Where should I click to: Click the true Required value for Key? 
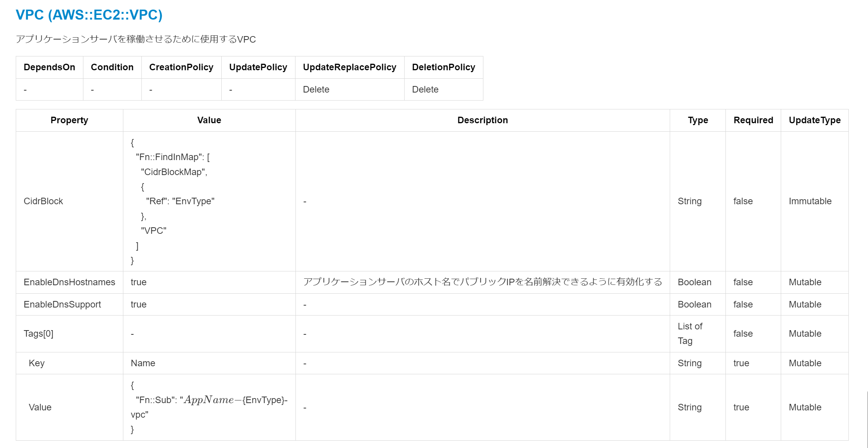coord(741,363)
